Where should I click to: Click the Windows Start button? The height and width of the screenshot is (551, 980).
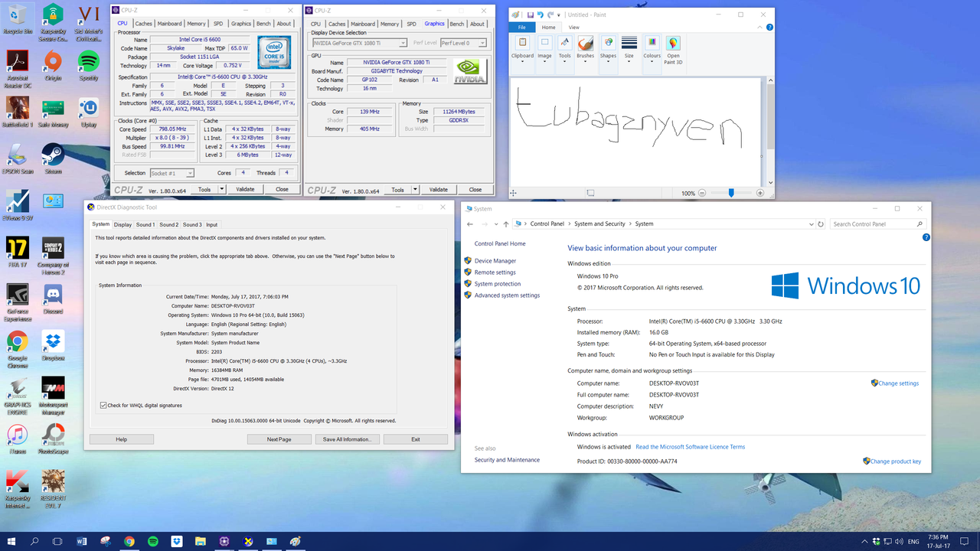click(11, 541)
